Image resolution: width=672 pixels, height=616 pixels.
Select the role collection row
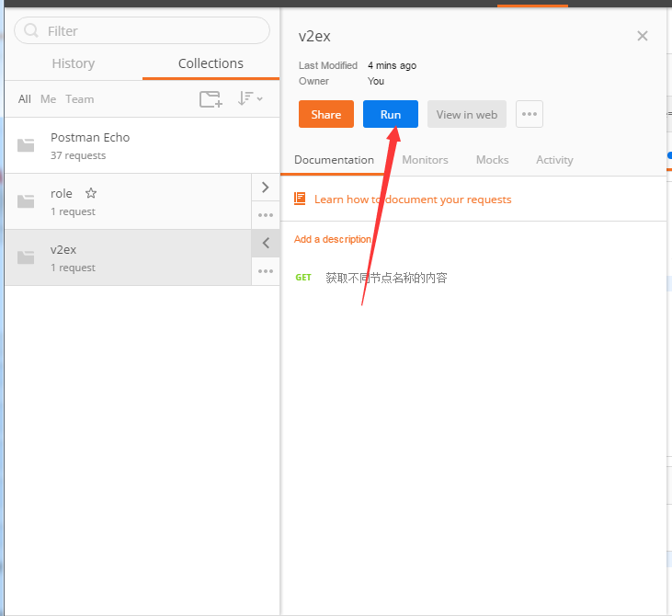click(x=128, y=201)
